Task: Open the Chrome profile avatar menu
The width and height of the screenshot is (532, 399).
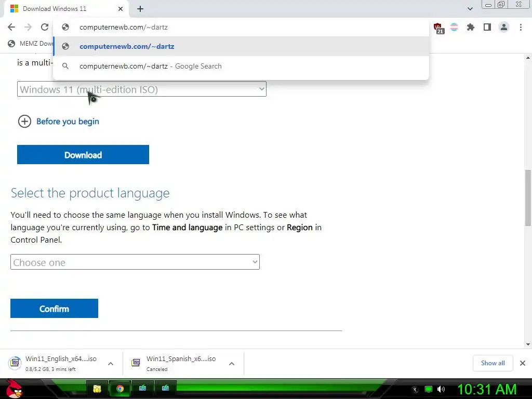Action: pyautogui.click(x=504, y=27)
